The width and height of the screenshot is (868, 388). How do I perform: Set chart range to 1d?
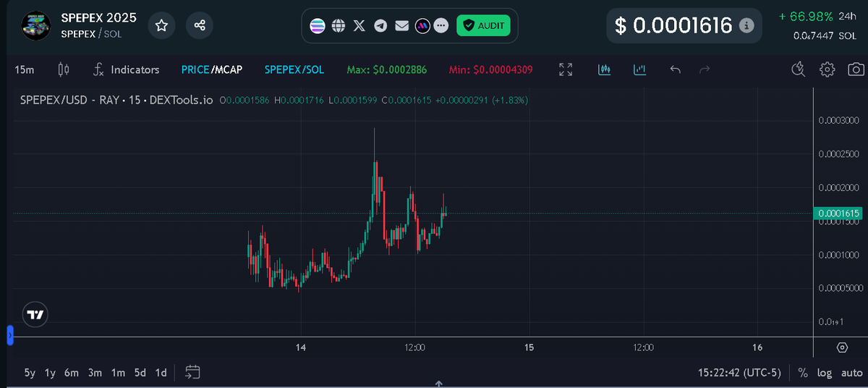[x=161, y=373]
